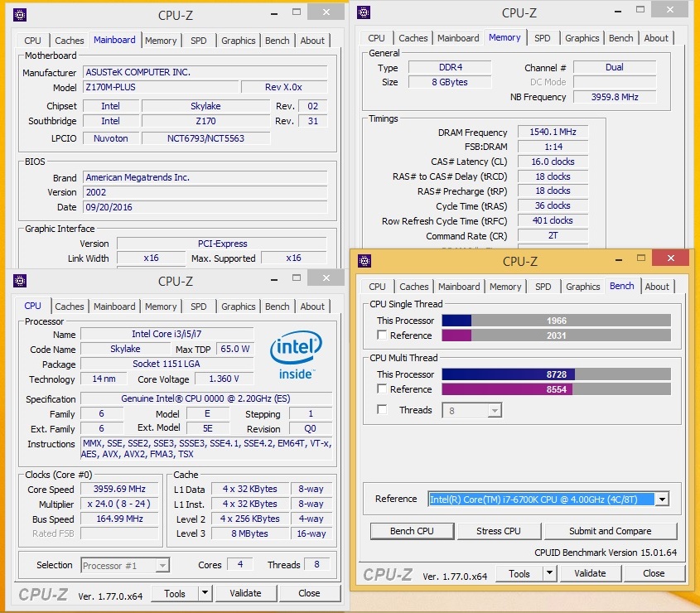Viewport: 700px width, 613px height.
Task: Click CPU-Z app icon in CPU window title bar
Action: pyautogui.click(x=20, y=281)
